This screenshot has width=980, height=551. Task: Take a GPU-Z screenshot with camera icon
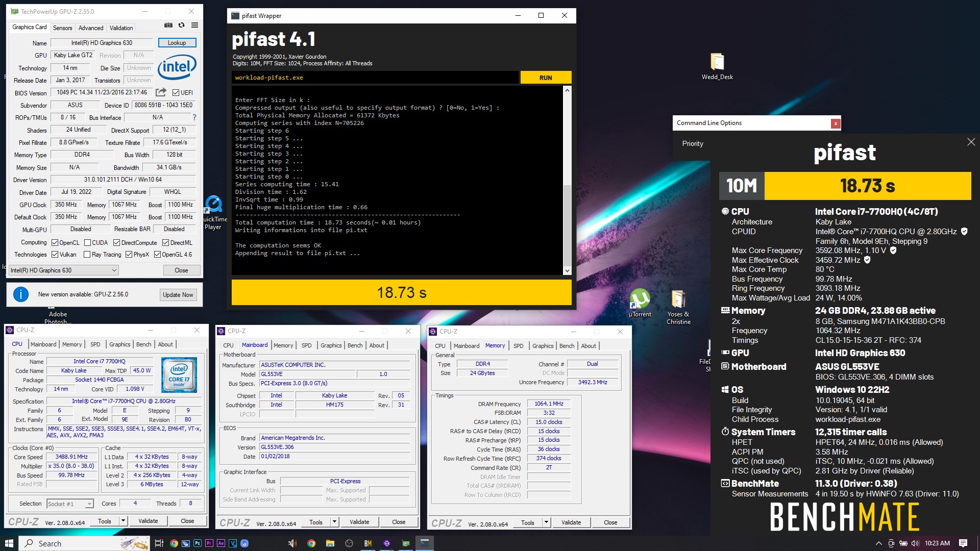click(168, 25)
